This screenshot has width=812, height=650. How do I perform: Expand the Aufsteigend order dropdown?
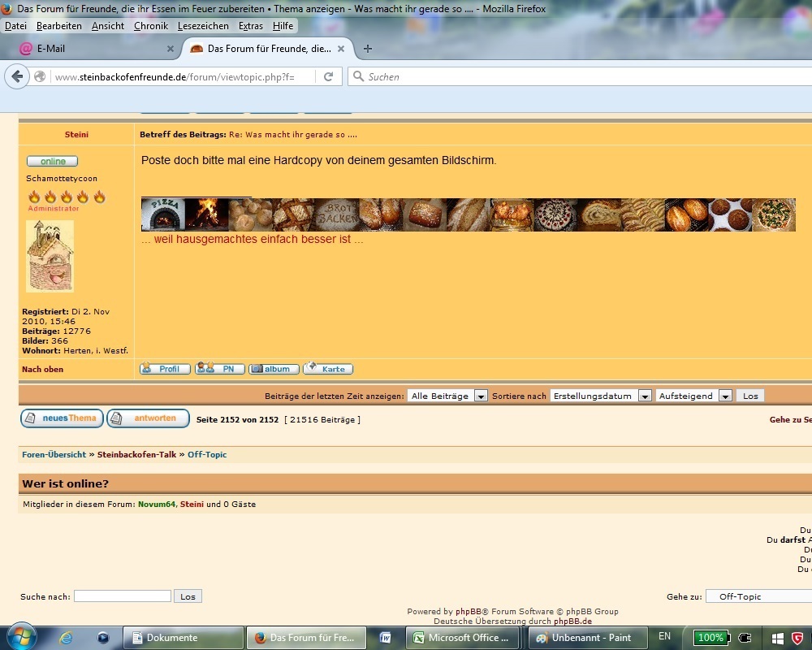(693, 396)
